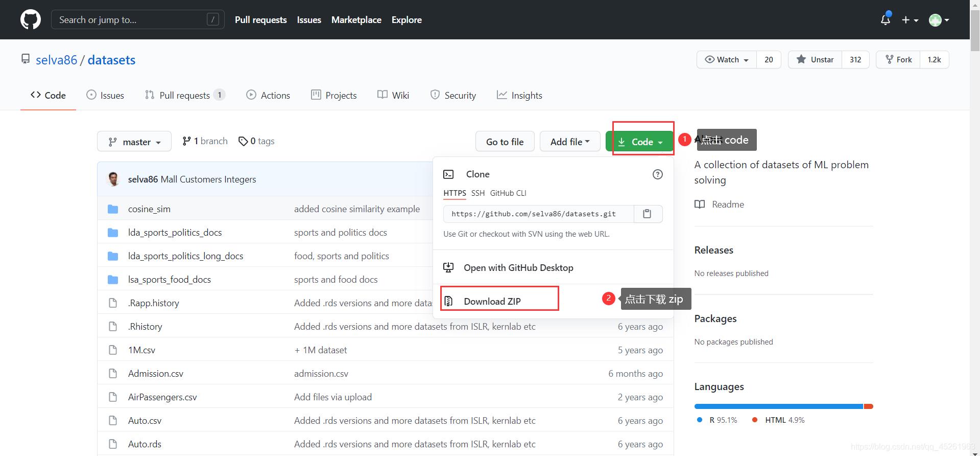Click the orange HTML language bar segment
The height and width of the screenshot is (456, 980).
click(869, 406)
